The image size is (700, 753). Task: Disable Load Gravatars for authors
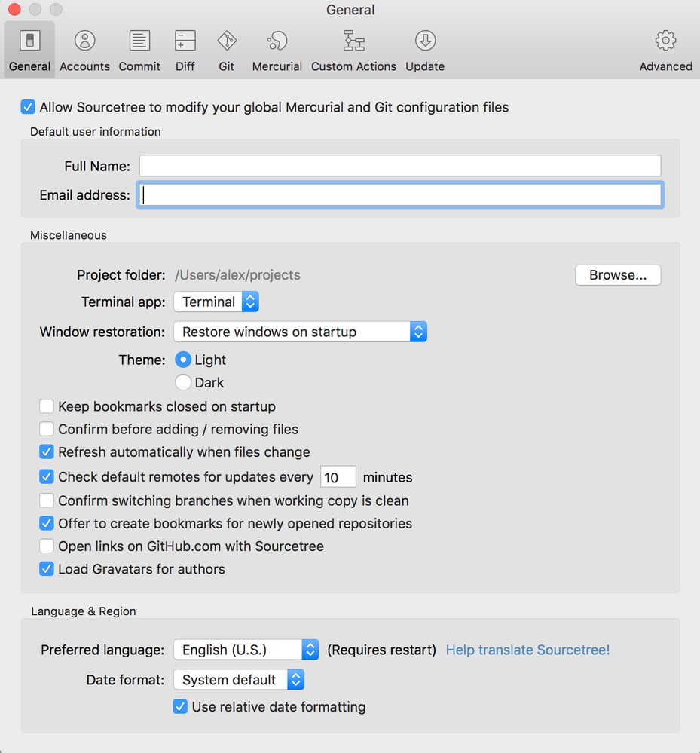(x=47, y=569)
